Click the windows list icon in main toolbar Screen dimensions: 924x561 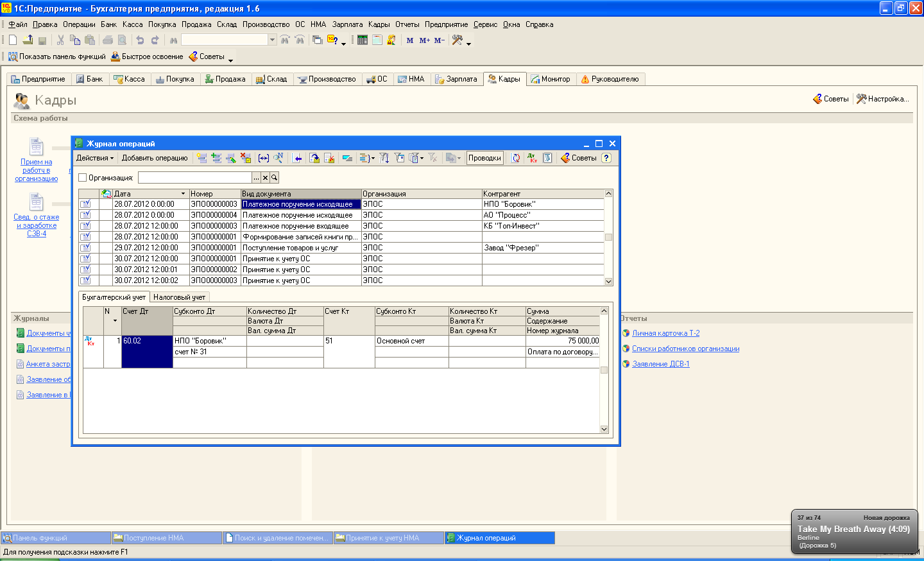point(318,40)
